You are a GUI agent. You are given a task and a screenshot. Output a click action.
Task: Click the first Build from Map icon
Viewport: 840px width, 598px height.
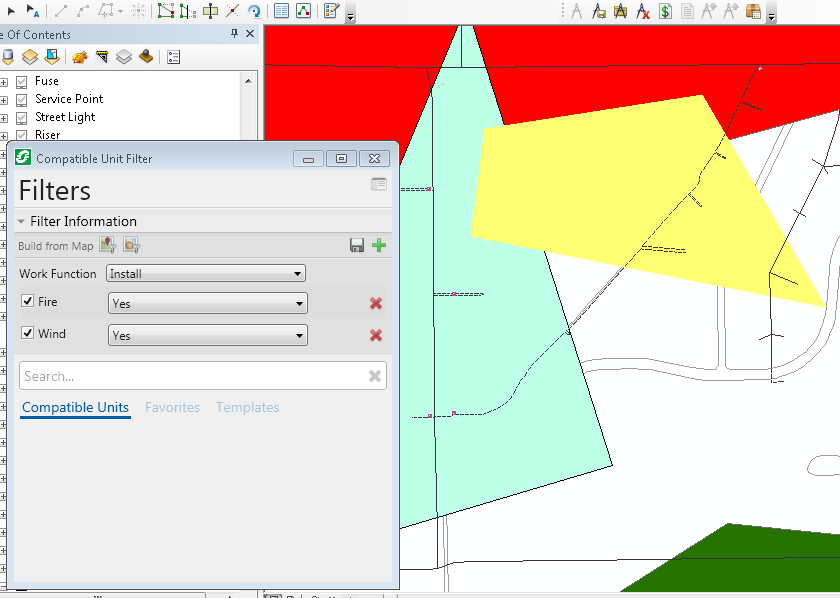click(108, 246)
